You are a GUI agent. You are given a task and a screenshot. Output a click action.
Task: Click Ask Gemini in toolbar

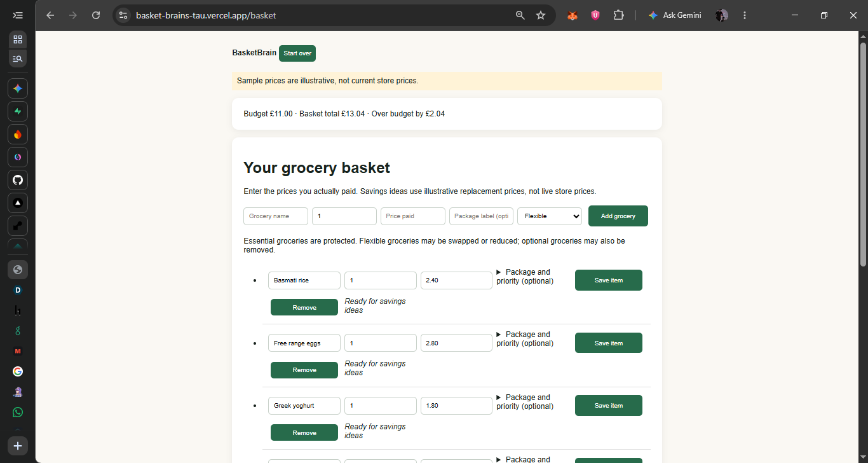[675, 15]
